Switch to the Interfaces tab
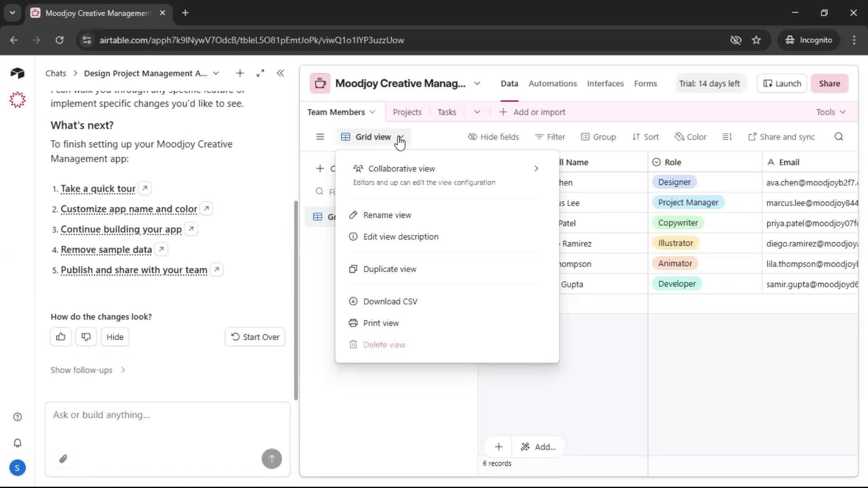868x488 pixels. [605, 84]
